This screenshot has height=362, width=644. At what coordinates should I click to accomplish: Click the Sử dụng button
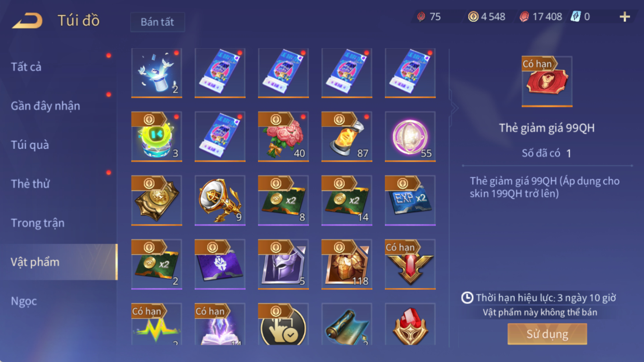pyautogui.click(x=547, y=334)
